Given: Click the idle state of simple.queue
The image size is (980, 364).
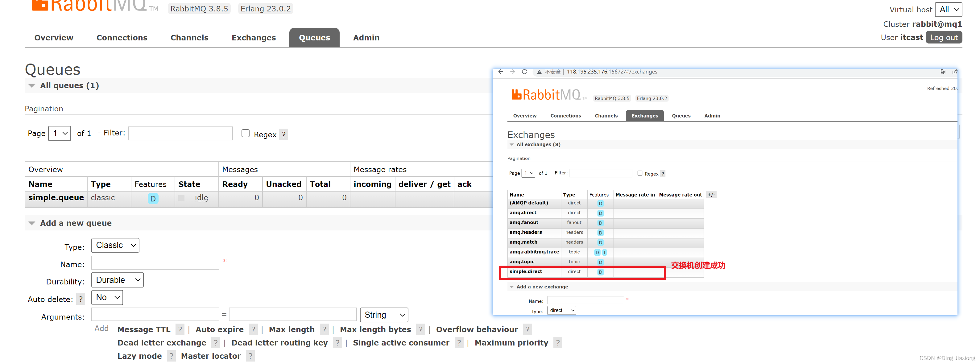Looking at the screenshot, I should (x=201, y=197).
